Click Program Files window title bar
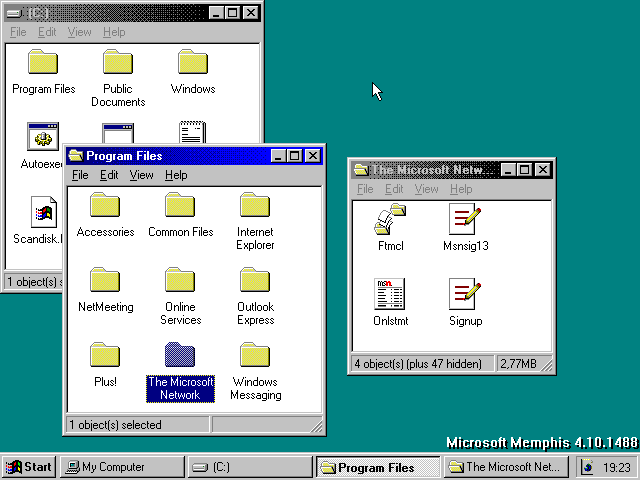Viewport: 640px width, 480px height. [x=194, y=156]
